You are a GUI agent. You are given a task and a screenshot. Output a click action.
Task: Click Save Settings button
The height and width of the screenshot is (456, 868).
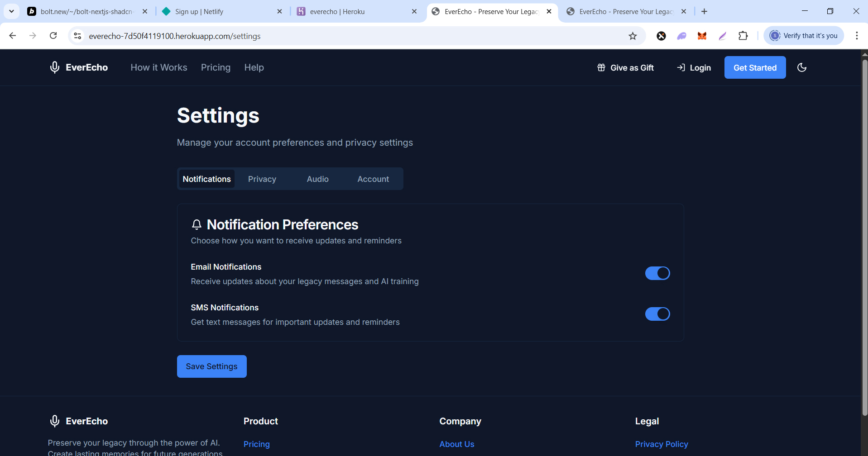tap(211, 366)
